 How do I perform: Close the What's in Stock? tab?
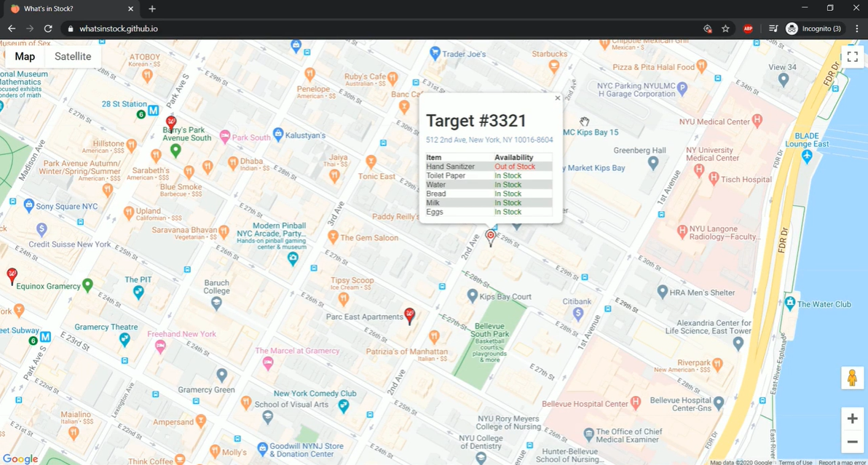point(130,9)
